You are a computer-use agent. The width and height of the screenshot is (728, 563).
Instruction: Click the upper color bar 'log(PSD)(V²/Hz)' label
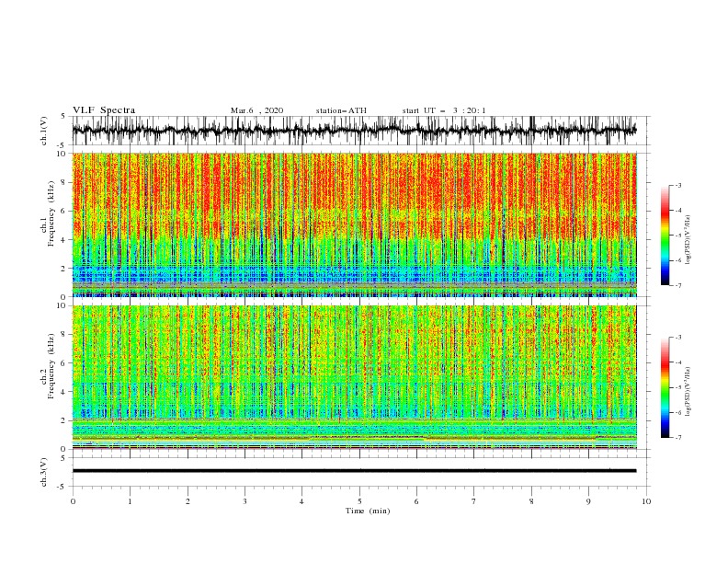[x=688, y=240]
